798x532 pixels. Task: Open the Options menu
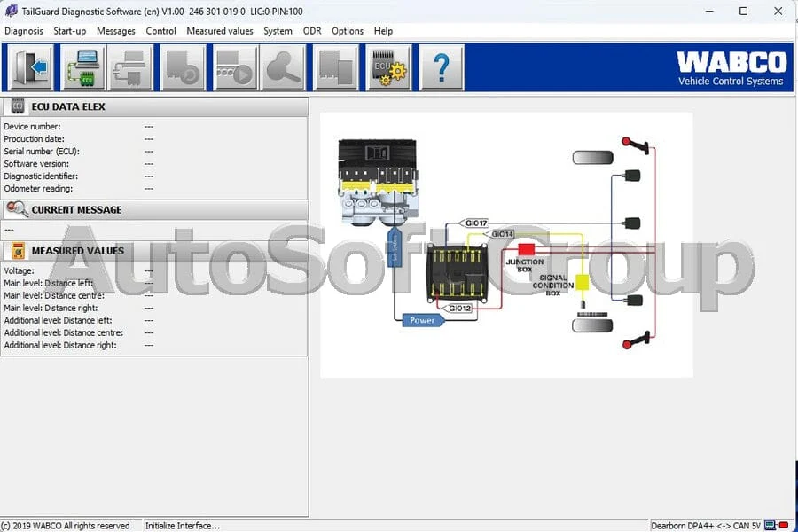348,31
